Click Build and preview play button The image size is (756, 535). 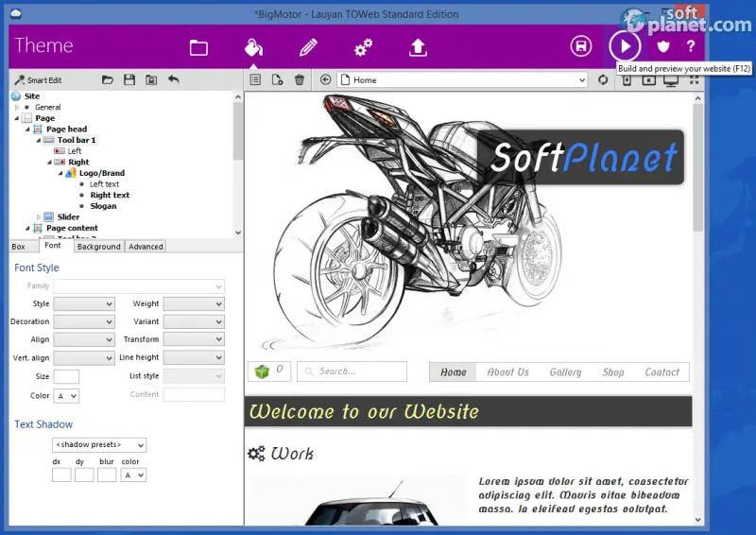coord(625,46)
